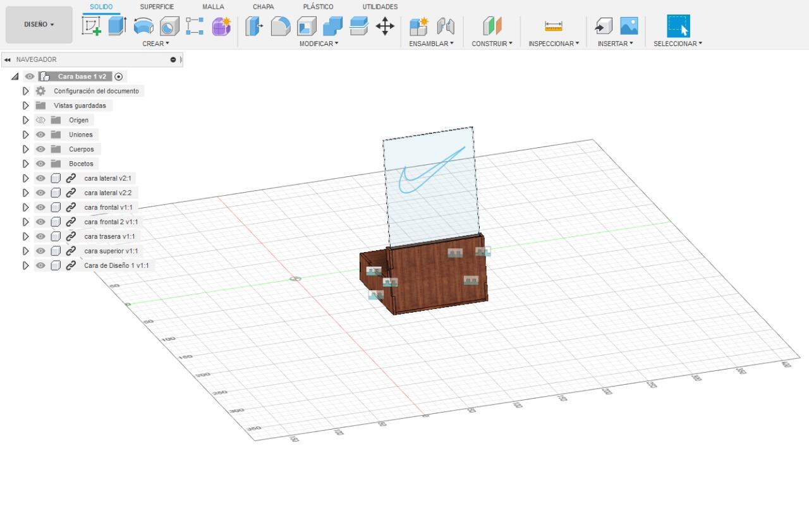This screenshot has width=809, height=532.
Task: Expand the cara superior v1:1 node
Action: click(26, 251)
